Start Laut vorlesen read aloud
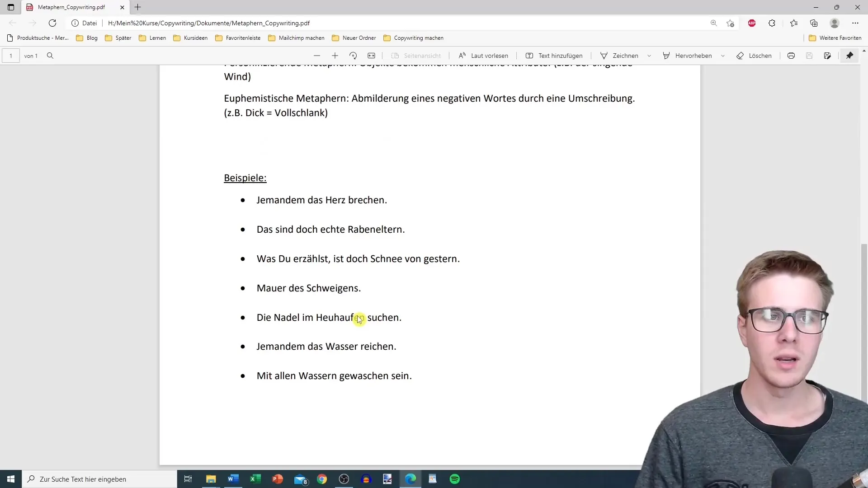This screenshot has height=488, width=868. pos(483,56)
